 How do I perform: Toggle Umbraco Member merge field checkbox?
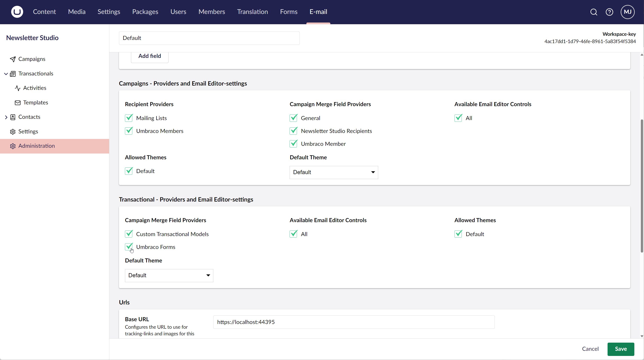293,144
